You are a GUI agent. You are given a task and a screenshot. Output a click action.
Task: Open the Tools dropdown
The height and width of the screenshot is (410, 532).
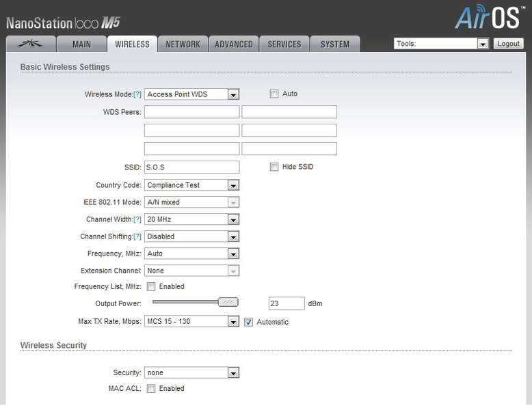(x=441, y=44)
